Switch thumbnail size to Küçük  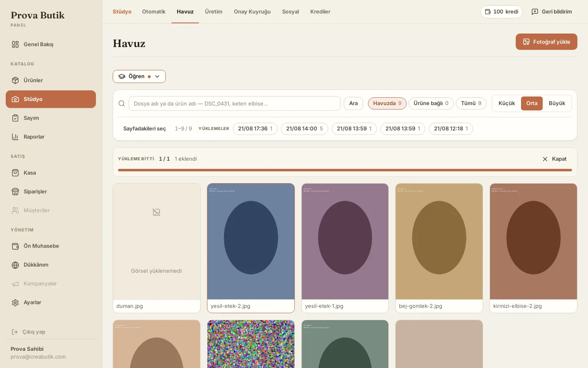coord(507,103)
